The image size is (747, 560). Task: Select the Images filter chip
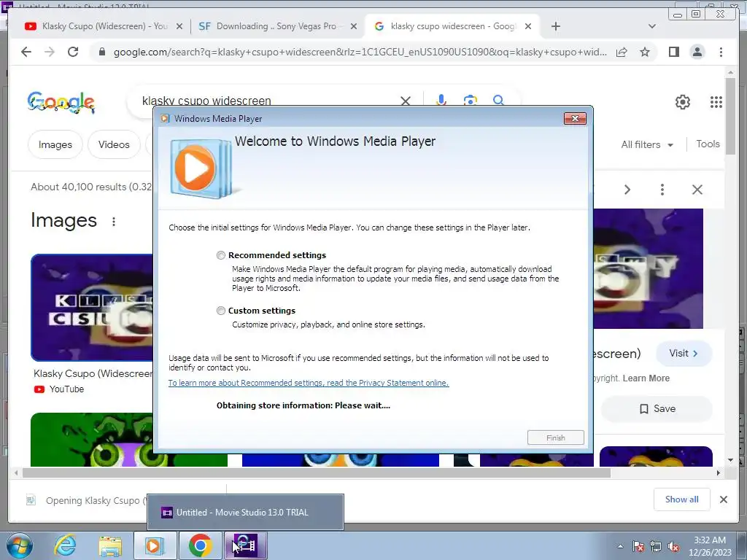point(55,144)
